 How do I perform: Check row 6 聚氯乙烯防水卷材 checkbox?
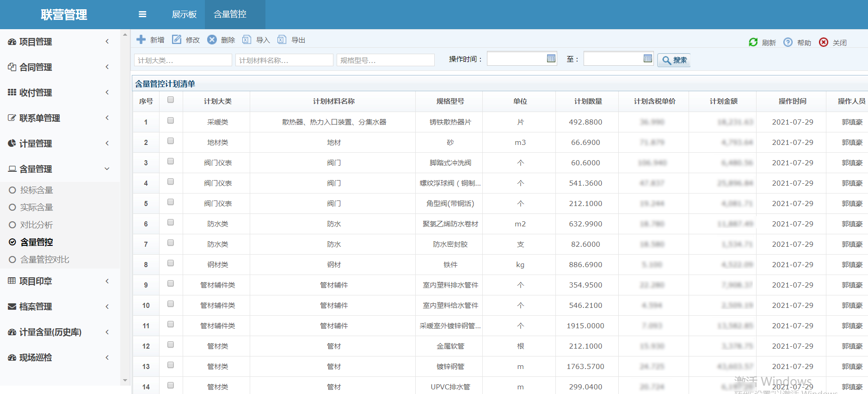coord(171,222)
